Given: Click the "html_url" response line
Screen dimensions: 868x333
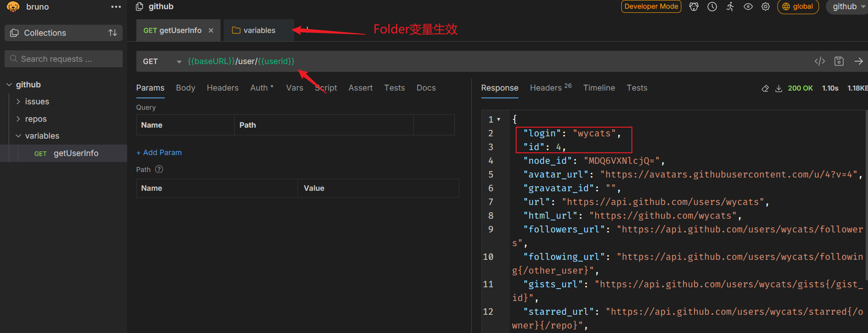Looking at the screenshot, I should [632, 215].
